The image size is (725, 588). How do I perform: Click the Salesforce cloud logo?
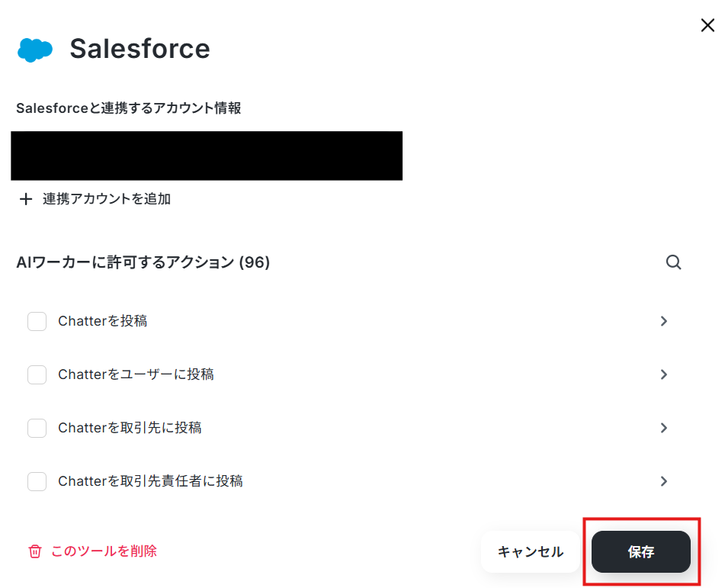(35, 50)
